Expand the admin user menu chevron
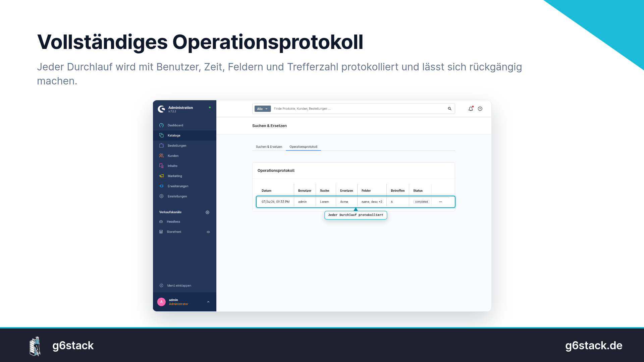 [208, 302]
